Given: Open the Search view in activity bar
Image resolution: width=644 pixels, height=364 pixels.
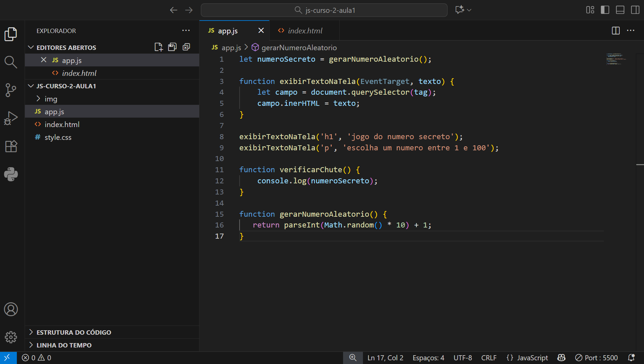Looking at the screenshot, I should point(11,62).
